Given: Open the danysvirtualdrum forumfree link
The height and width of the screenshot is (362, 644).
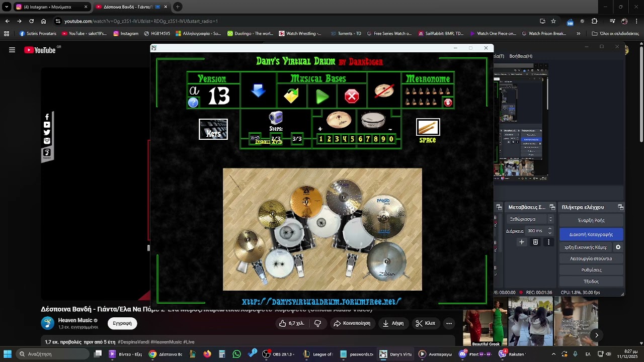Looking at the screenshot, I should coord(321,302).
